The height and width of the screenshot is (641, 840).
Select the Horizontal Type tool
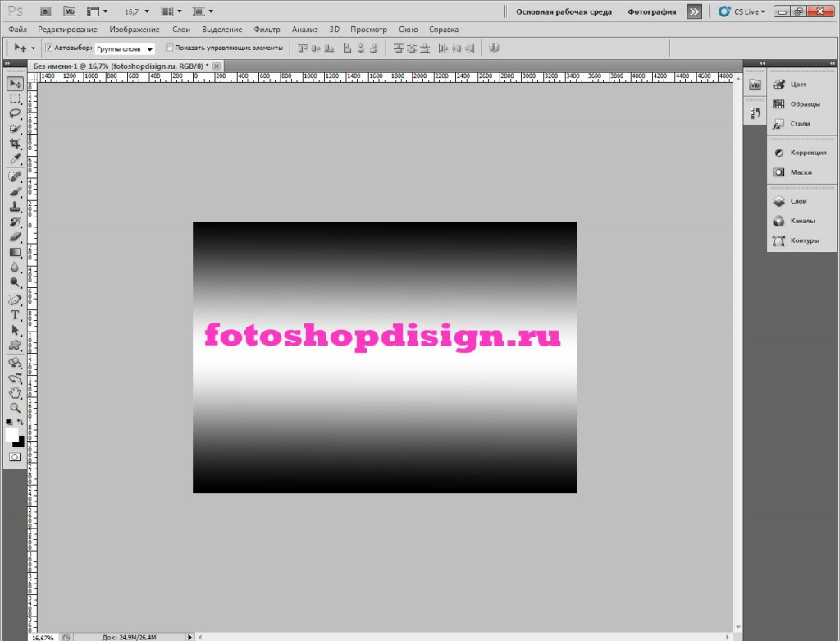tap(15, 315)
